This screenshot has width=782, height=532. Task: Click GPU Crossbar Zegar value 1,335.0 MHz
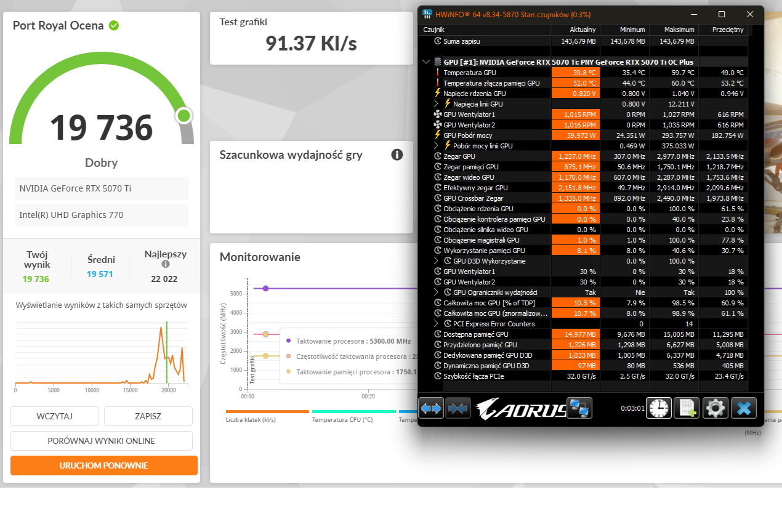[575, 198]
